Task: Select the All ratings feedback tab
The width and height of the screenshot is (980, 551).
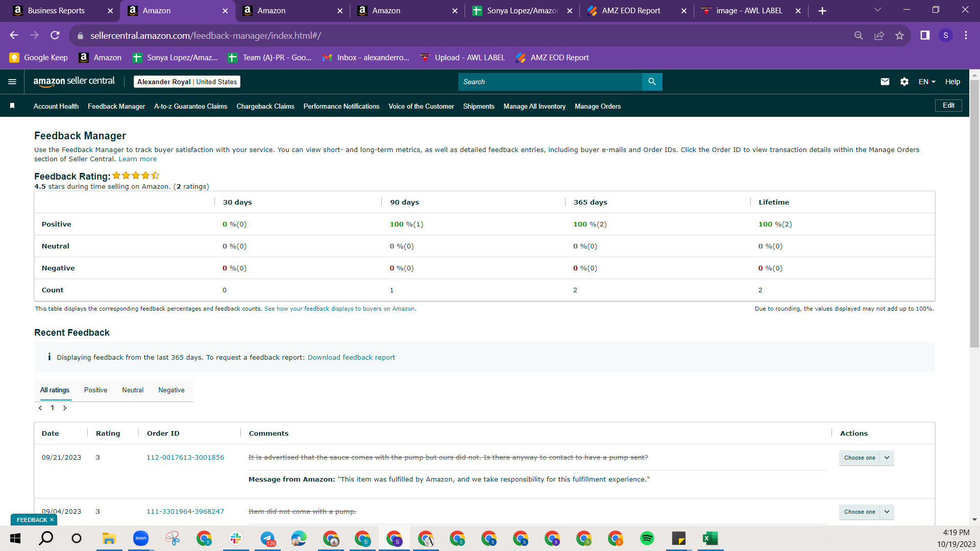Action: (x=55, y=390)
